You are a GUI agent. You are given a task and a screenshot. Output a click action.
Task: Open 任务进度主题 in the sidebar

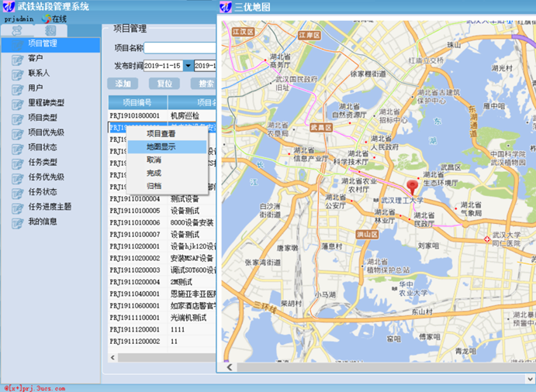[x=50, y=207]
